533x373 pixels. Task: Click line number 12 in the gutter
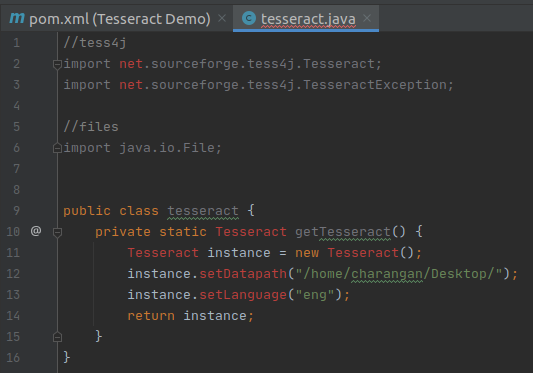click(13, 274)
